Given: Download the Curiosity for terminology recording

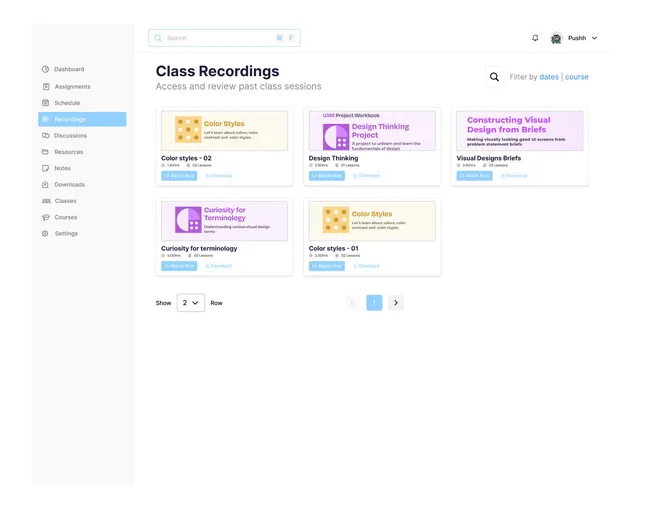Looking at the screenshot, I should (x=219, y=266).
